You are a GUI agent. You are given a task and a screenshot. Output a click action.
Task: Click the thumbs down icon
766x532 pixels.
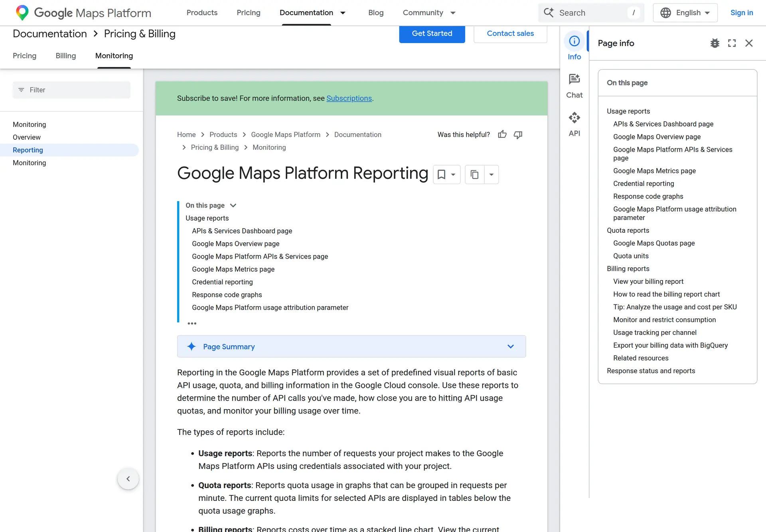(518, 135)
